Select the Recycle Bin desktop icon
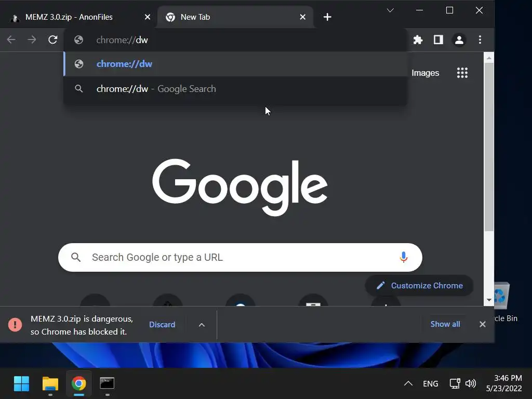This screenshot has width=532, height=399. coord(505,302)
